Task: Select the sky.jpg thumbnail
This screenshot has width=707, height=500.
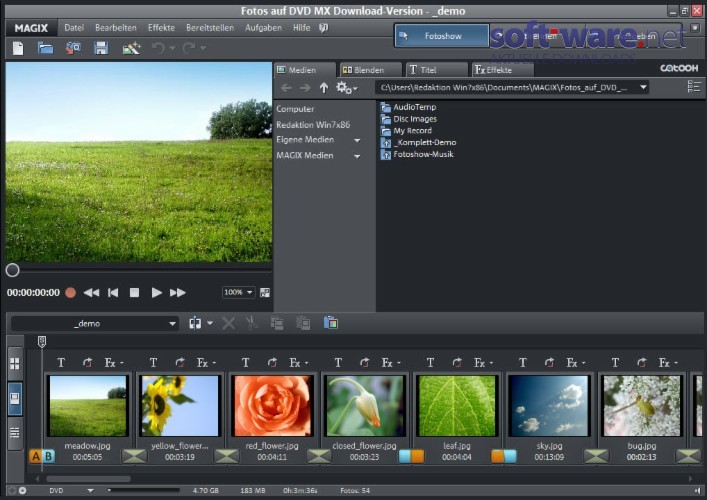Action: [549, 406]
